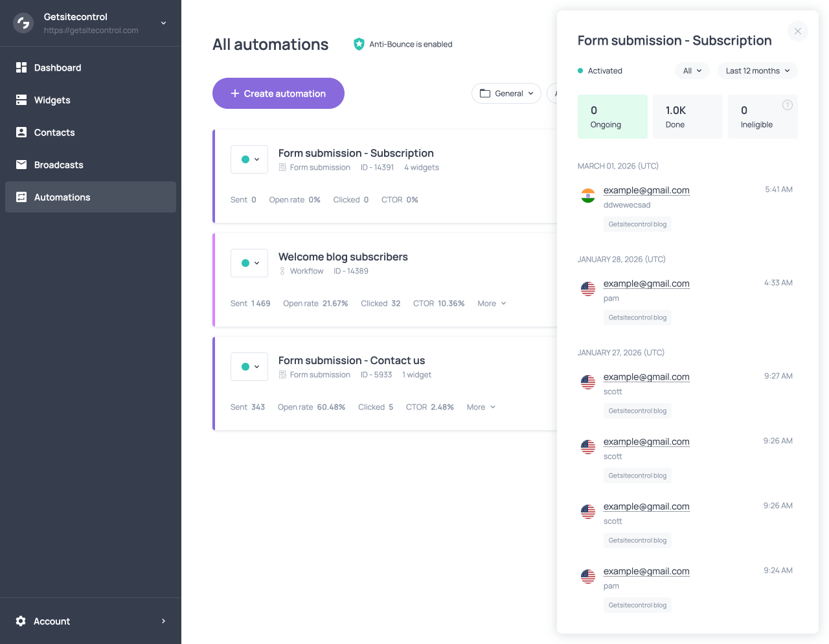The image size is (829, 644).
Task: Click the Broadcasts envelope icon
Action: [x=21, y=165]
